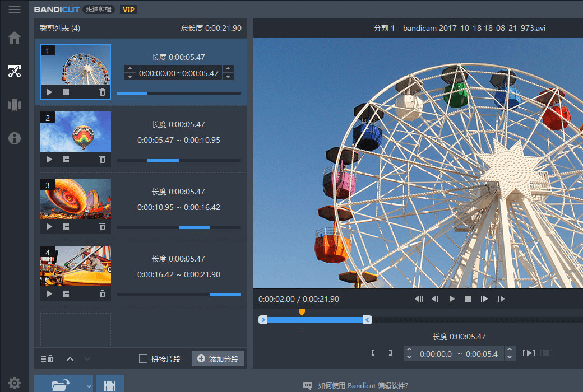
Task: Open file with the folder icon button
Action: point(59,384)
